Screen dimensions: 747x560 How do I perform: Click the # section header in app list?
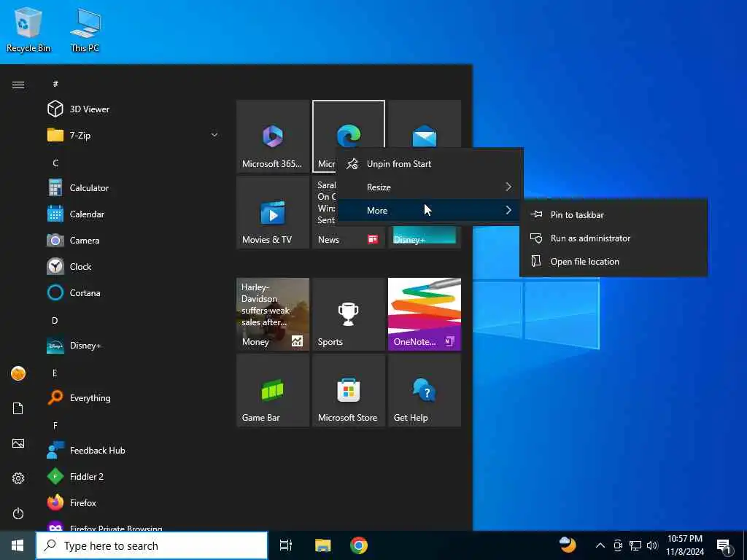pos(55,84)
